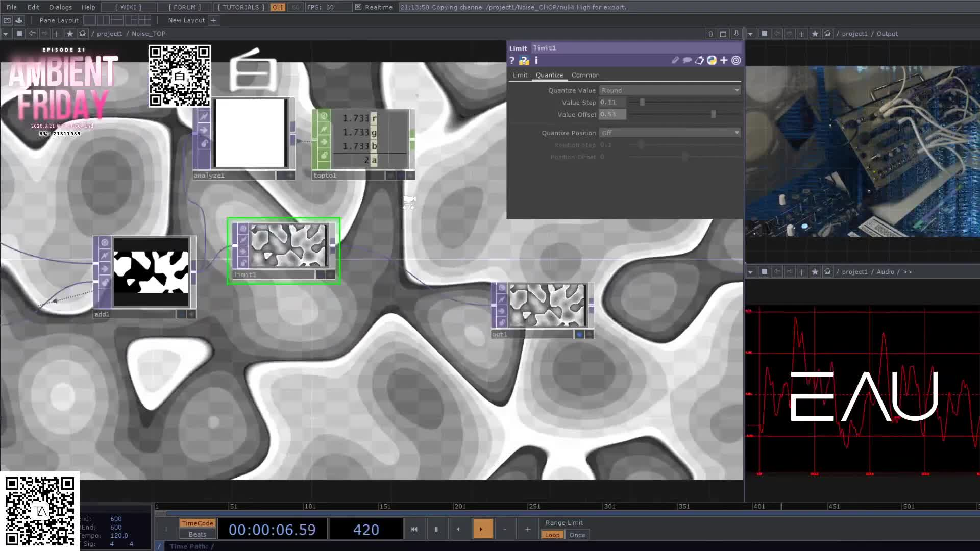Click the Value Offset field showing 0.53
This screenshot has height=551, width=980.
pyautogui.click(x=612, y=115)
